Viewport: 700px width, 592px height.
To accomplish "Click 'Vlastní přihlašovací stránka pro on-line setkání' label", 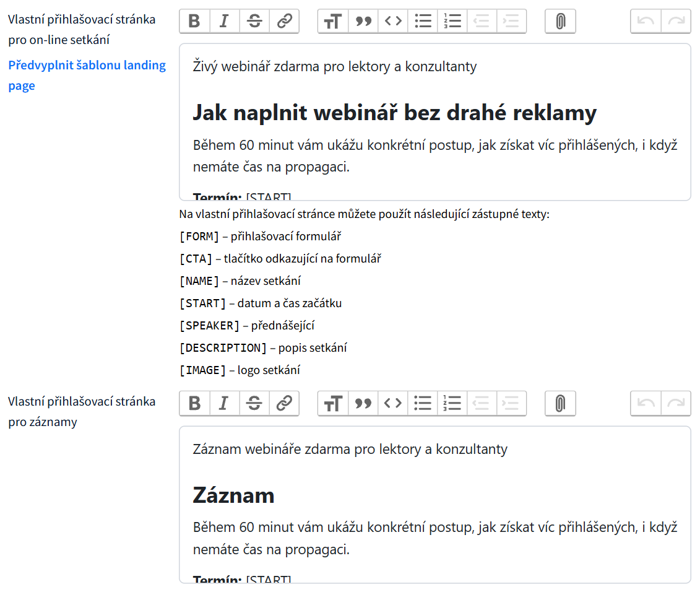I will pos(82,30).
